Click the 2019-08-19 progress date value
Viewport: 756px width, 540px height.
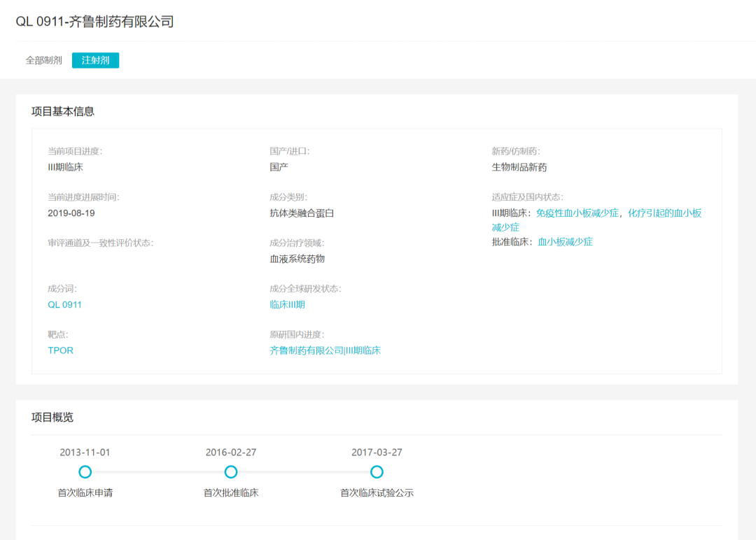71,213
